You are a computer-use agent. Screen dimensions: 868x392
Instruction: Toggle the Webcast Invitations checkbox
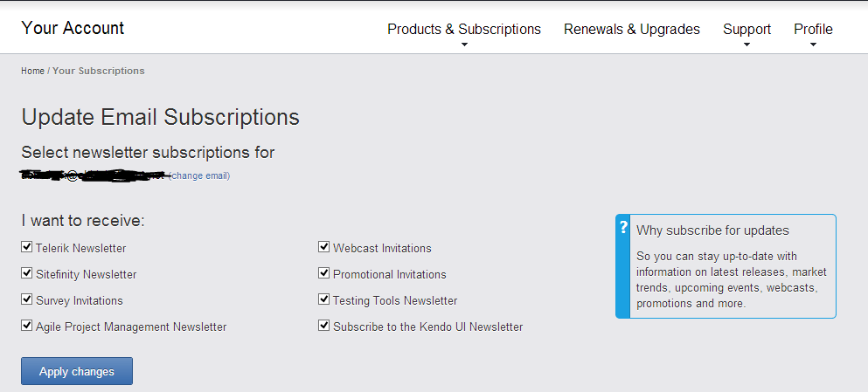point(324,247)
